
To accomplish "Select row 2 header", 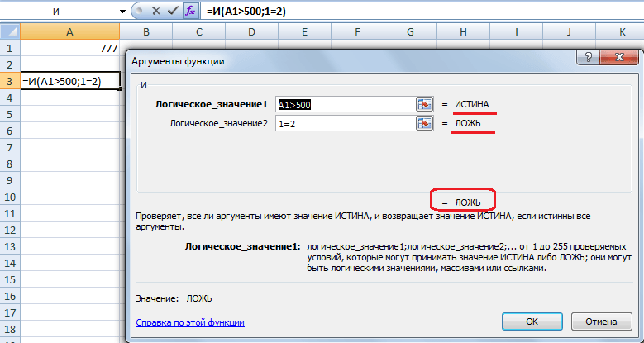I will [x=10, y=64].
